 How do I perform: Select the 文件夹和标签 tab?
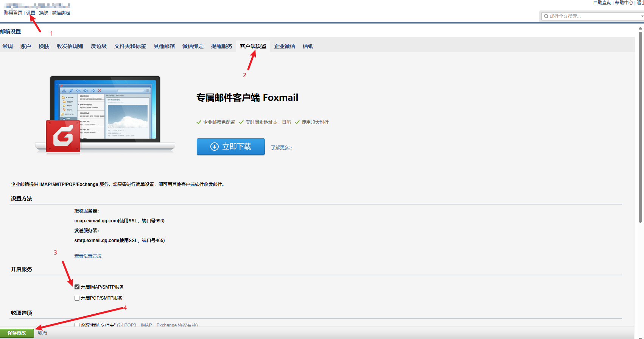pos(130,46)
